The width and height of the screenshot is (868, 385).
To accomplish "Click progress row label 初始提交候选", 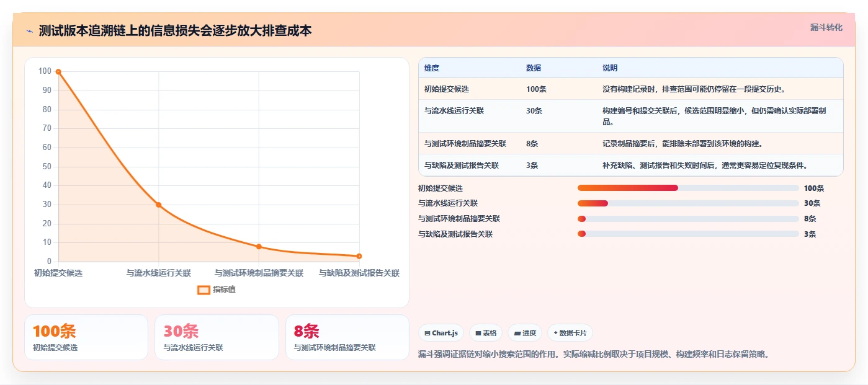I will pyautogui.click(x=441, y=188).
